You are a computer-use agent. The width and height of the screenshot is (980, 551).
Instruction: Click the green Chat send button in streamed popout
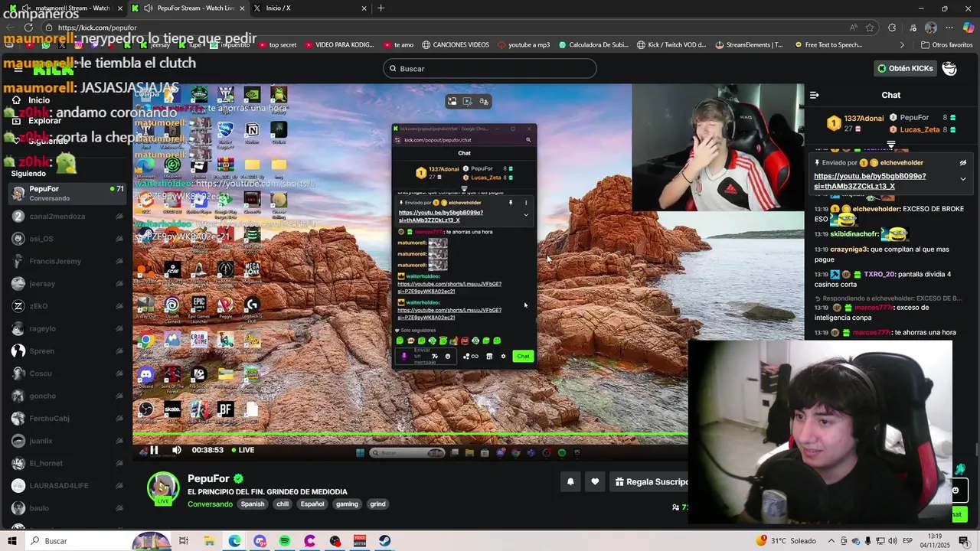(523, 356)
